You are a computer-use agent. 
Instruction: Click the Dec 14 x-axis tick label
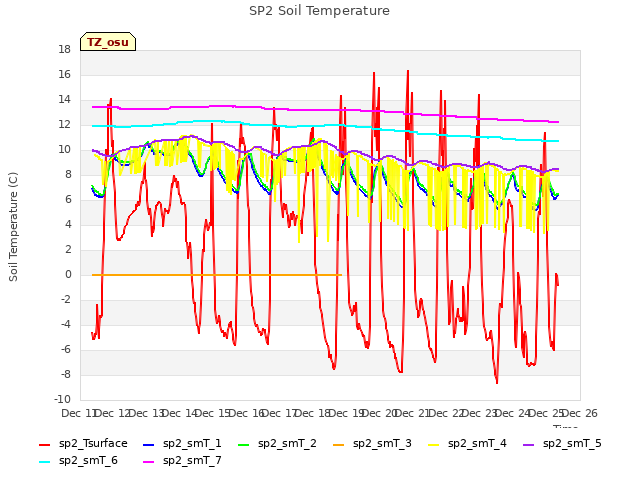coord(180,413)
